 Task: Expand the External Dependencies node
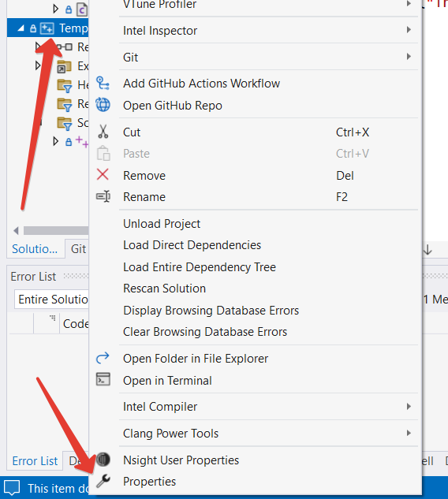(38, 66)
